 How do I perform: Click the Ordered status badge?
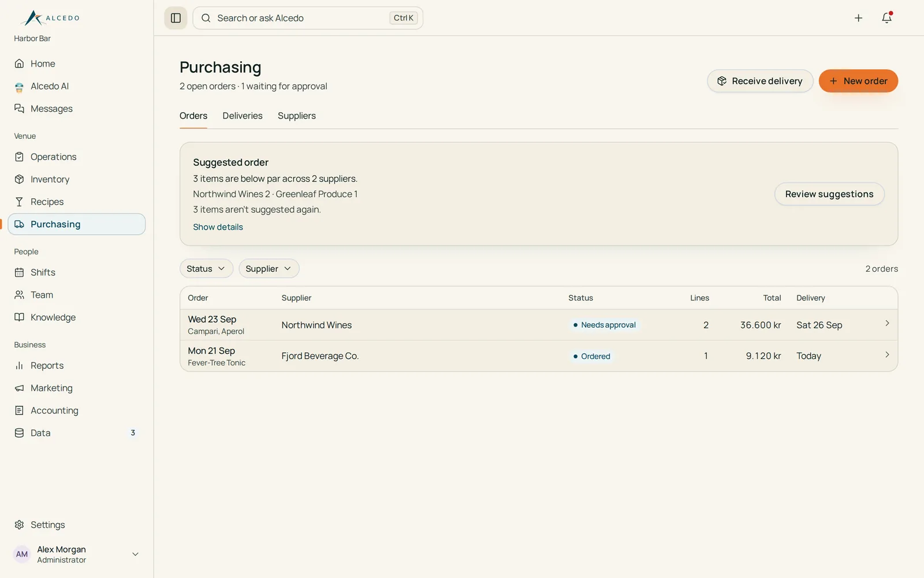point(591,356)
